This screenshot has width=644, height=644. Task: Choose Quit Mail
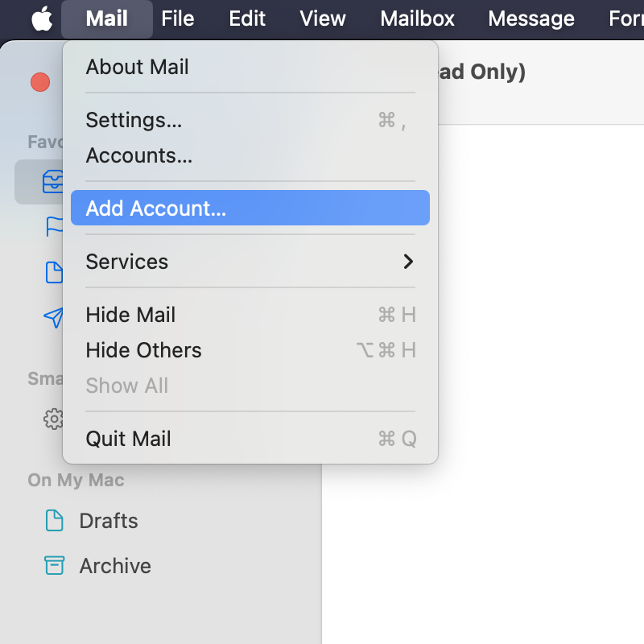click(x=250, y=439)
